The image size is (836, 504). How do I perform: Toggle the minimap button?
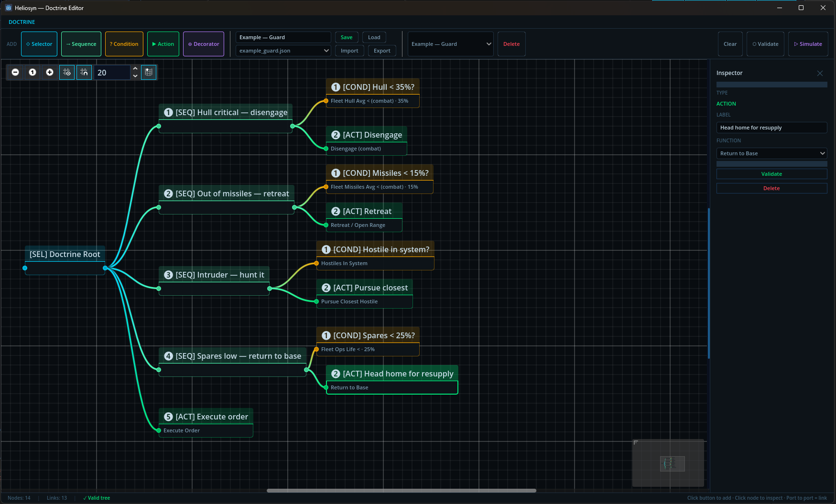(149, 72)
